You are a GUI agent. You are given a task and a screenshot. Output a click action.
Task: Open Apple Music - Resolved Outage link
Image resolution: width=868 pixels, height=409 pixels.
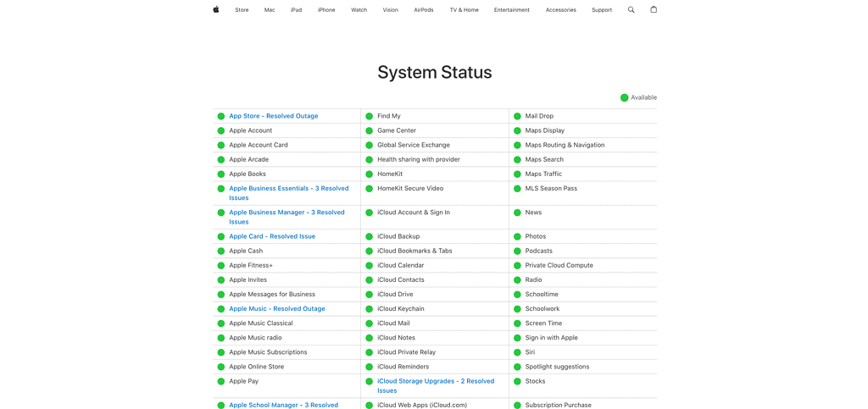click(x=277, y=308)
